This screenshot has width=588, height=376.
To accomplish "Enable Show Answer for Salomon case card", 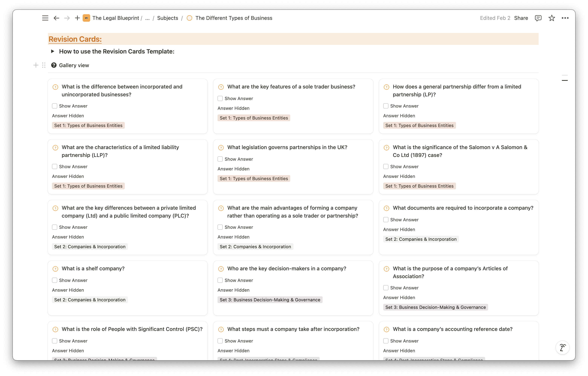I will tap(386, 167).
